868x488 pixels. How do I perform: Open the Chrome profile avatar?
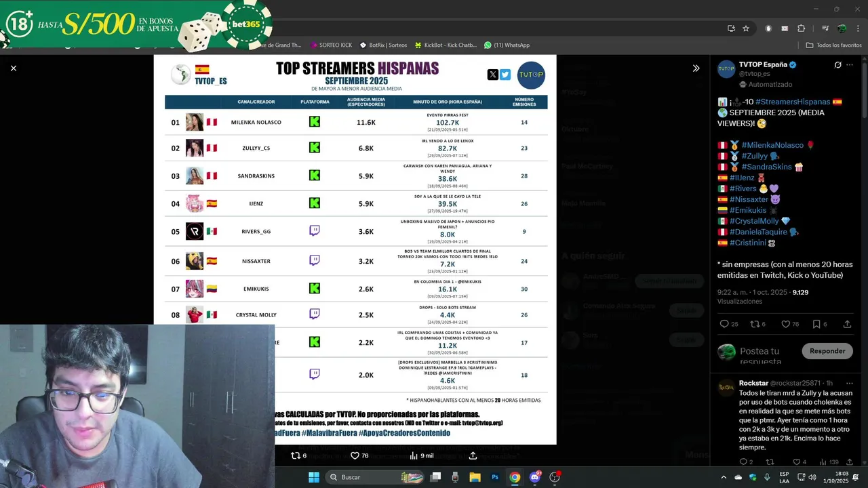[842, 28]
